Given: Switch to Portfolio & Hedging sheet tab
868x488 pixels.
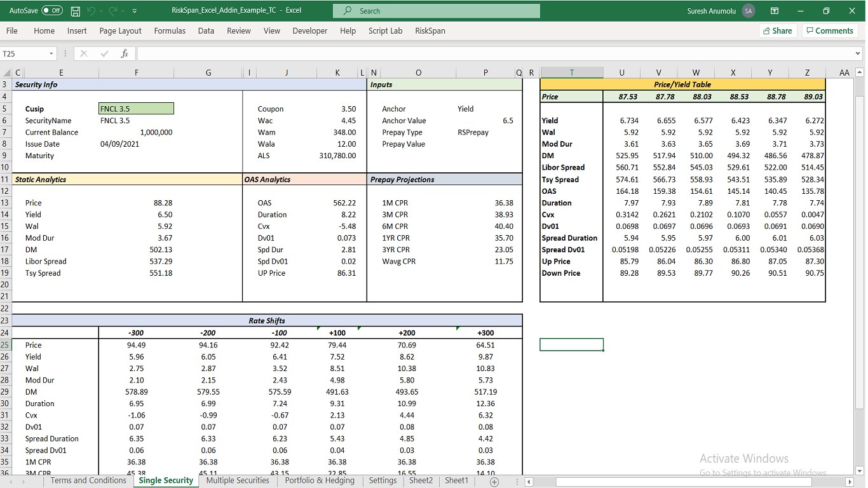Looking at the screenshot, I should tap(320, 481).
